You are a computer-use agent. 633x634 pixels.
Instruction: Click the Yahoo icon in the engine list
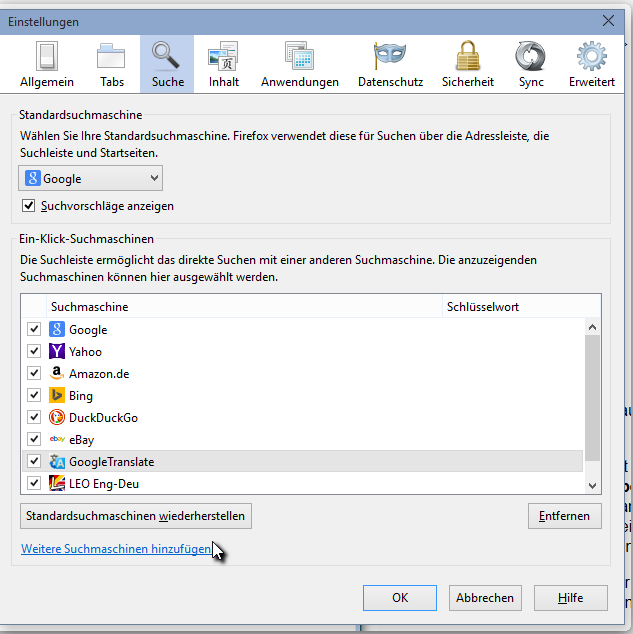57,351
